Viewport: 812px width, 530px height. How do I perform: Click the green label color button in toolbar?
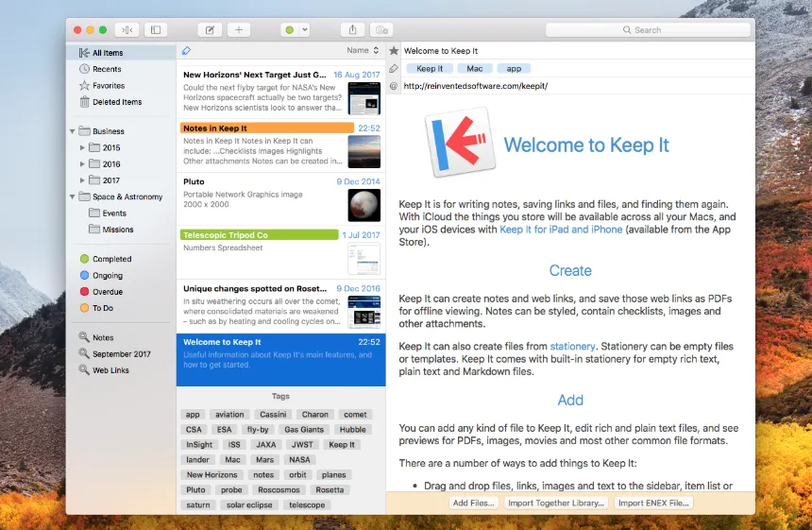[290, 30]
